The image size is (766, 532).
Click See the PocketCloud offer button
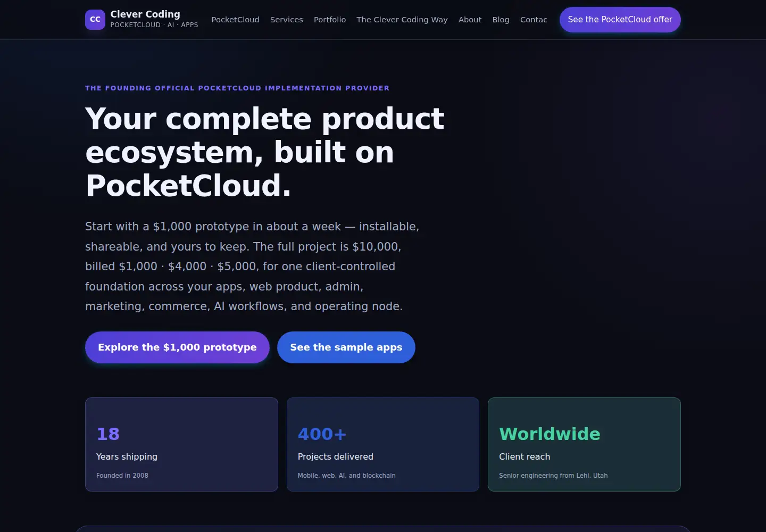[x=620, y=20]
